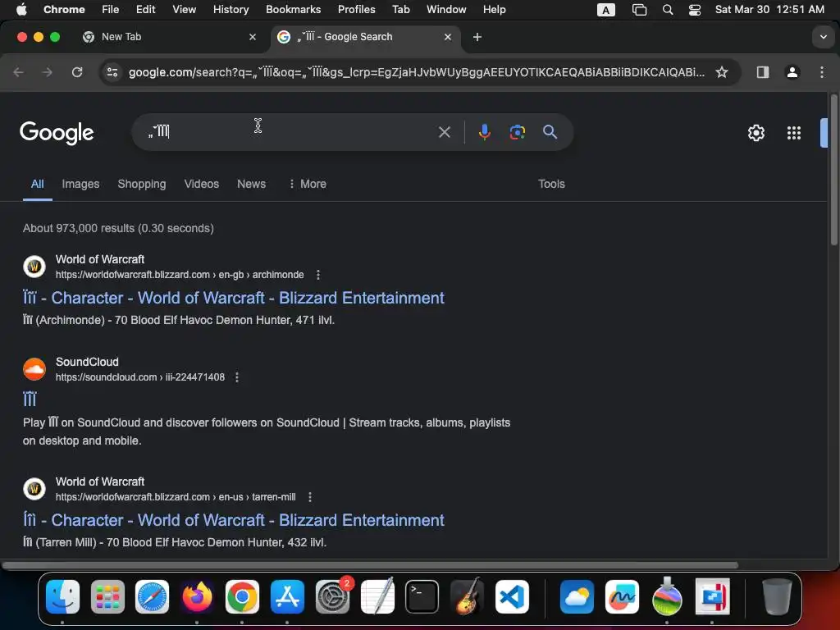The height and width of the screenshot is (630, 840).
Task: Click the Google logo
Action: 57,132
